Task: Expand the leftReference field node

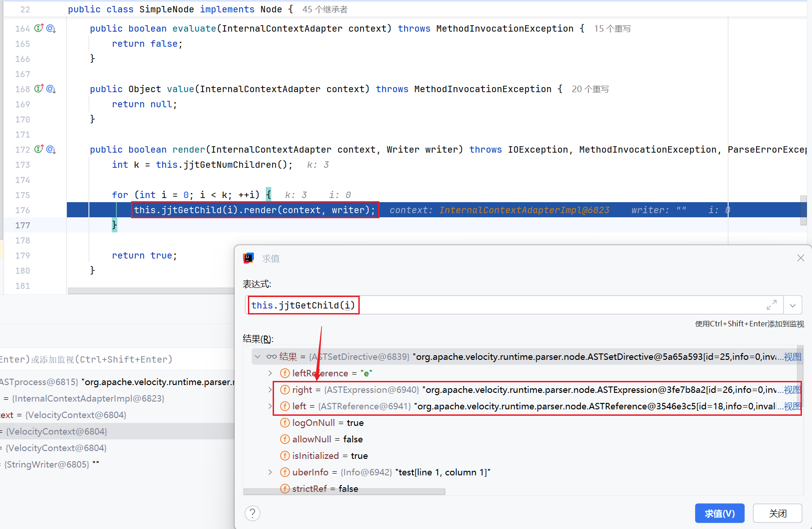Action: point(270,373)
